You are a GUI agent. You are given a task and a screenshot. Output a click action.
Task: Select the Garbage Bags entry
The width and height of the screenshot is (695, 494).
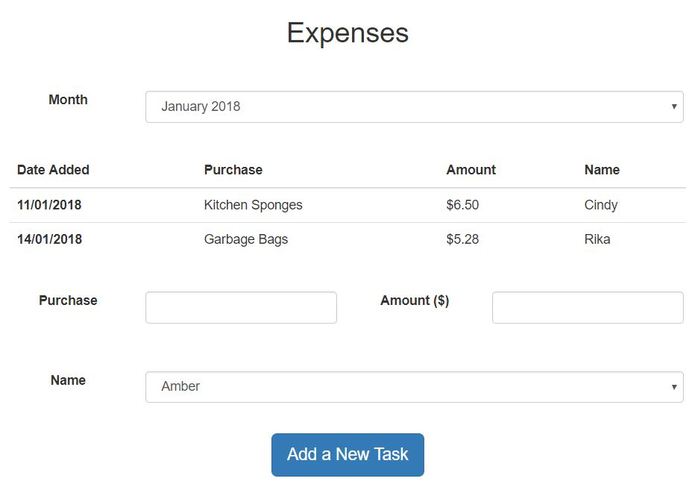(246, 239)
